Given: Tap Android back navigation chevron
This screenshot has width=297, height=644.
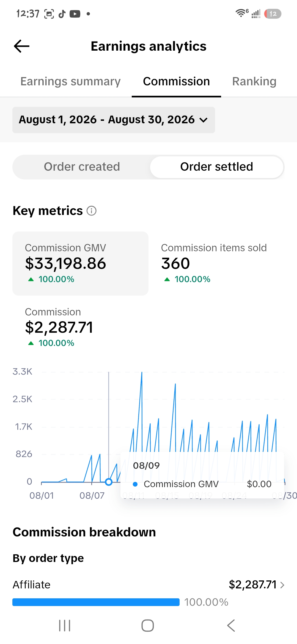Looking at the screenshot, I should tap(231, 626).
